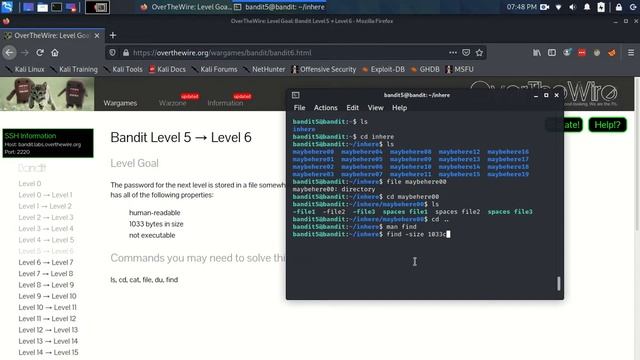The image size is (640, 360).
Task: Click the NetHunter bookmark
Action: (264, 69)
